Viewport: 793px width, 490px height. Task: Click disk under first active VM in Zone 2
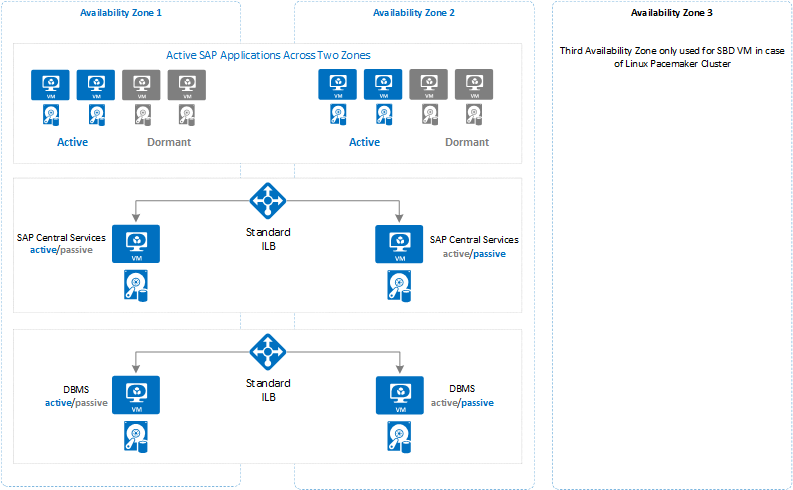pos(338,114)
